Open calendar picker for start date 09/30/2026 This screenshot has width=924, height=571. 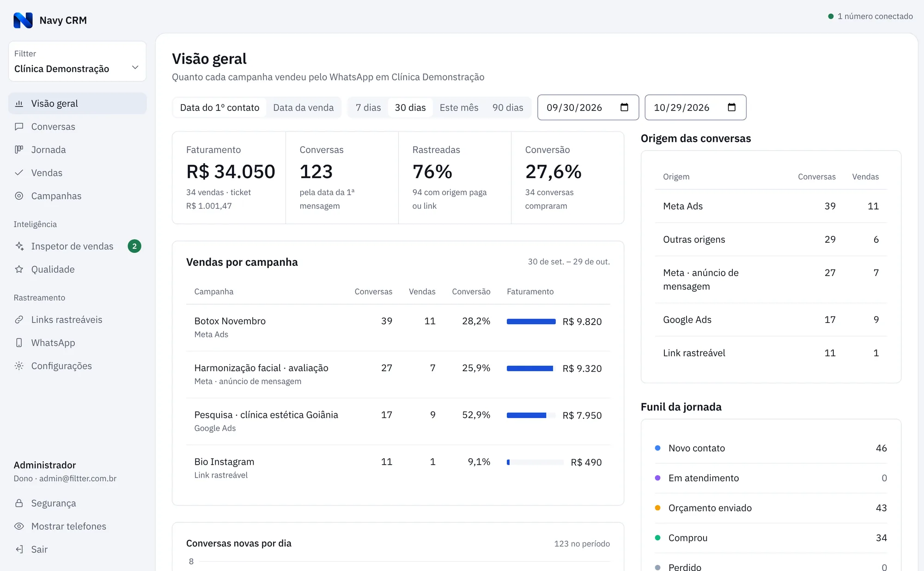(x=624, y=107)
